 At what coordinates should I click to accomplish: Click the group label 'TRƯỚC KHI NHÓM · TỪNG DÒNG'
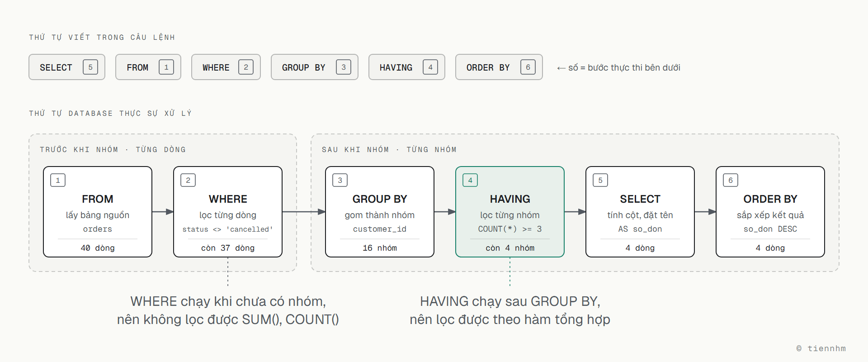pyautogui.click(x=113, y=149)
